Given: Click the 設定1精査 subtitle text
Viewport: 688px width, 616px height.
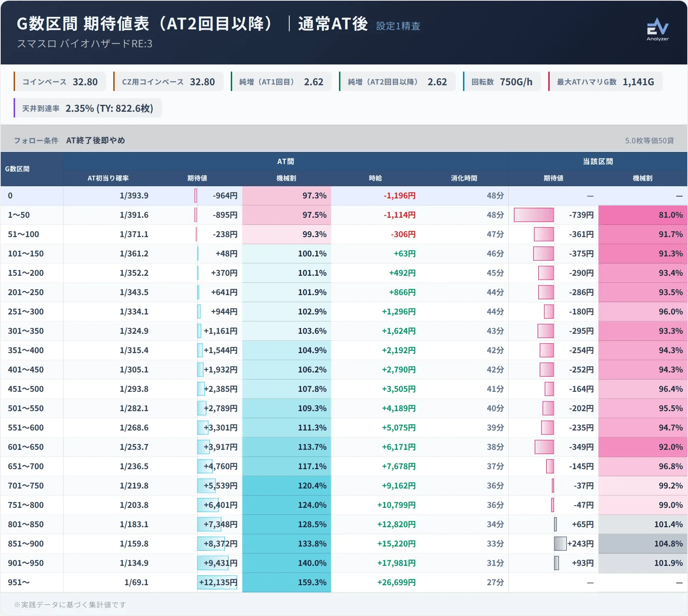Looking at the screenshot, I should point(398,26).
